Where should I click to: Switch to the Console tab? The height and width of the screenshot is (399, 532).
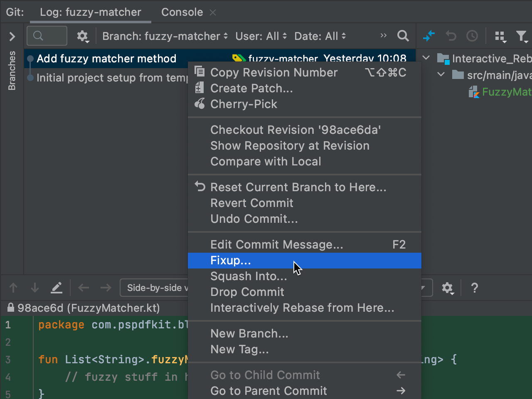[x=182, y=12]
